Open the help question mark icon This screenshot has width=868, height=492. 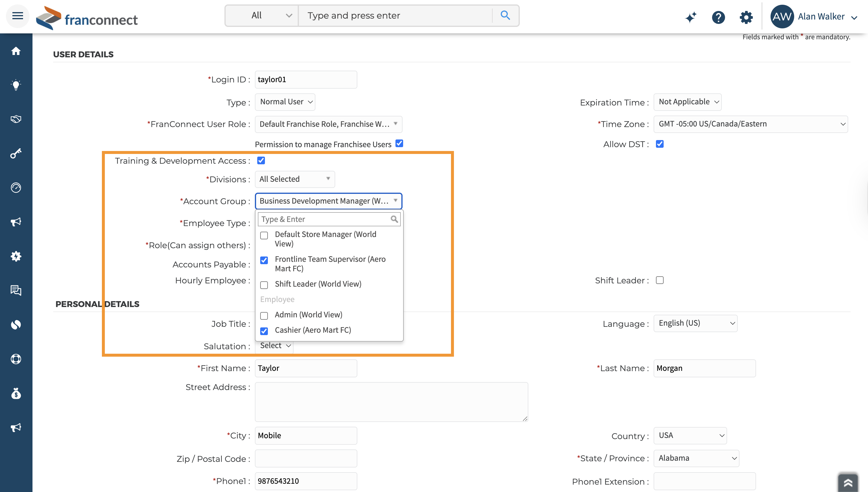point(718,17)
